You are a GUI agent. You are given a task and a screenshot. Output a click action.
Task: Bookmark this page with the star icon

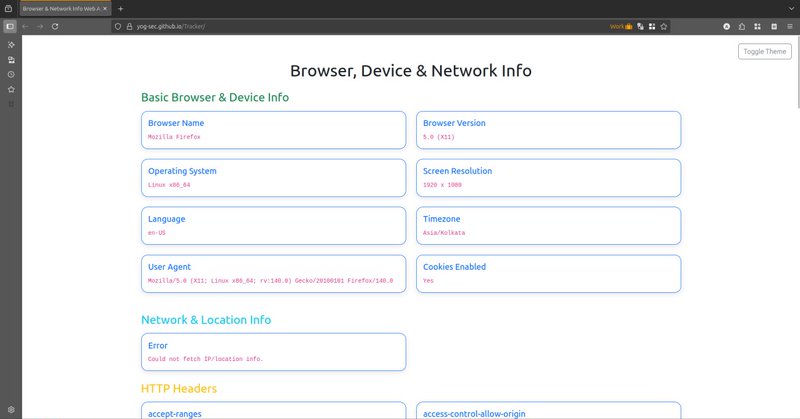pos(664,27)
